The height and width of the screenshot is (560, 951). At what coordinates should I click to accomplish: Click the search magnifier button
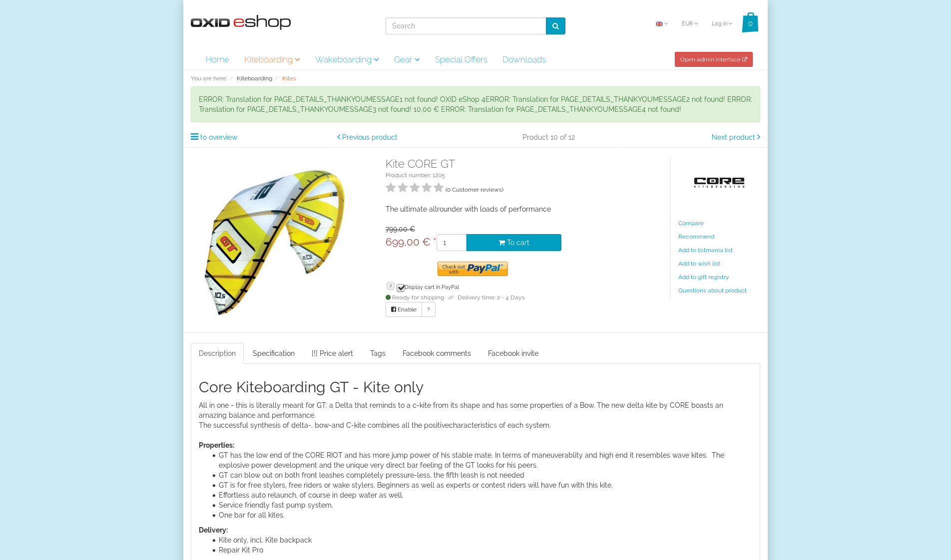click(x=555, y=26)
